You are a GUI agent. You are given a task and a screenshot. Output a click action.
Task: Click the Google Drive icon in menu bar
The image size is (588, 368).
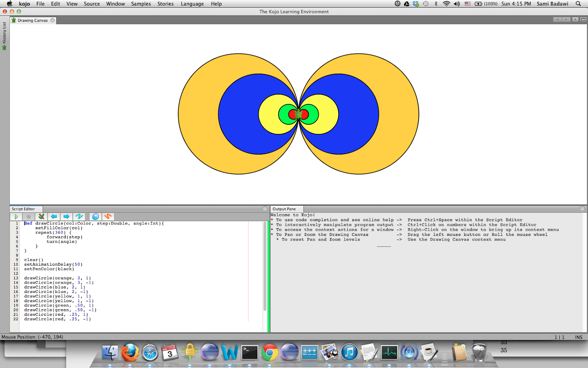(406, 4)
